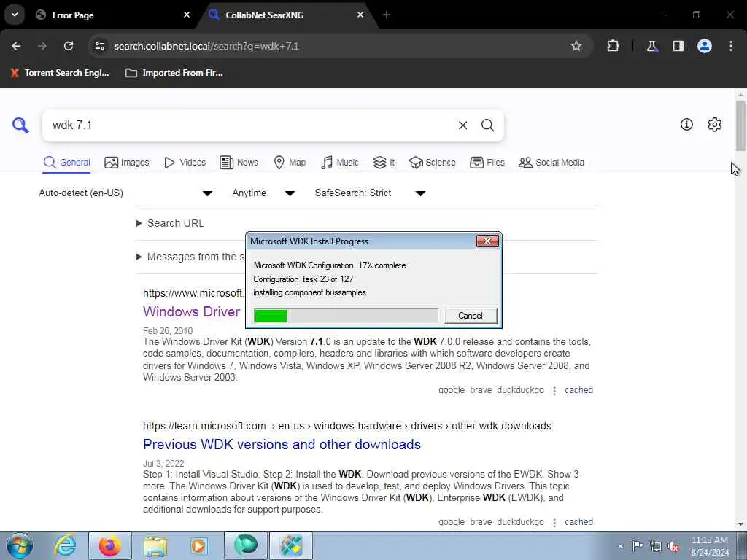Screen dimensions: 747x560
Task: Toggle the browser side panel icon
Action: (678, 46)
